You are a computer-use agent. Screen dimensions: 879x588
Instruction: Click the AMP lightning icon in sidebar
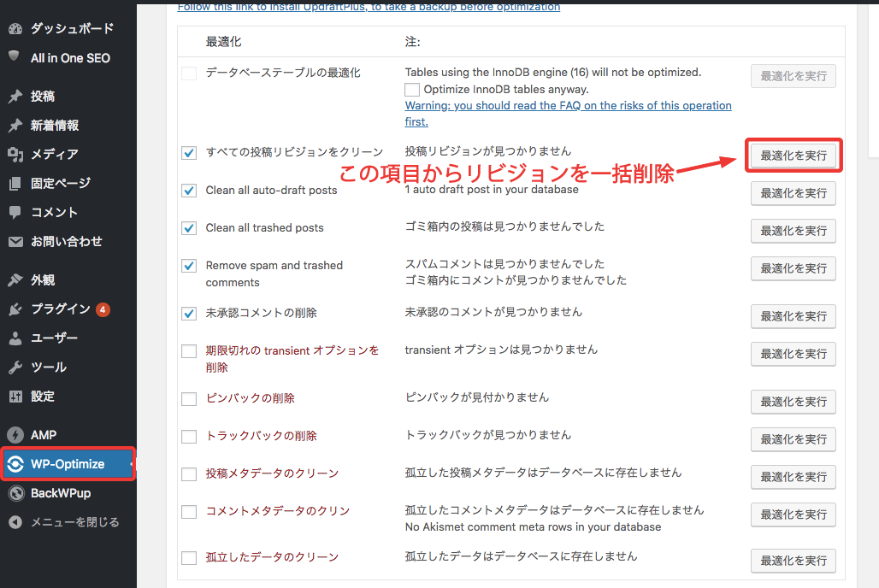click(15, 434)
